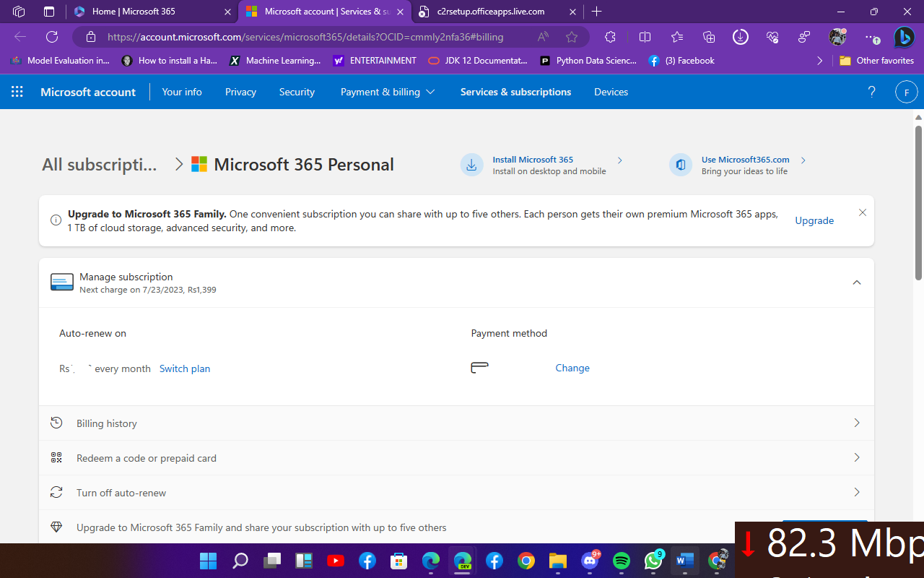Click the Switch plan link
The width and height of the screenshot is (924, 578).
pyautogui.click(x=185, y=368)
